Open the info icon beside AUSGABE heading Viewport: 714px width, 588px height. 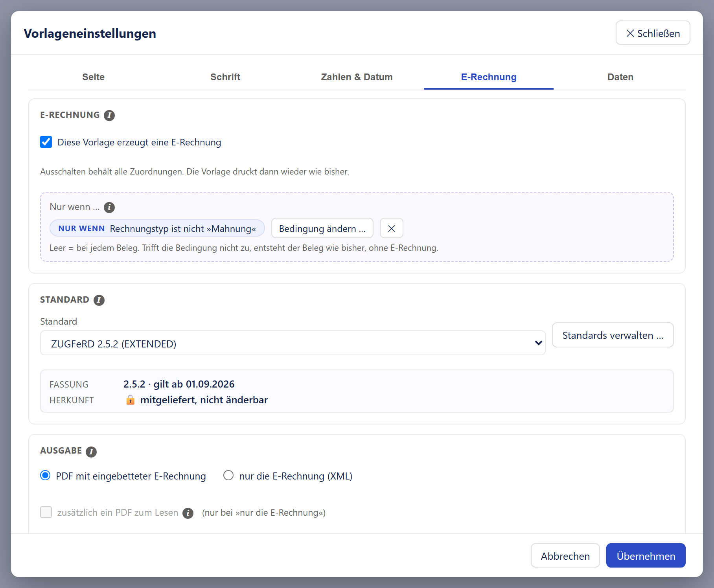click(x=91, y=452)
